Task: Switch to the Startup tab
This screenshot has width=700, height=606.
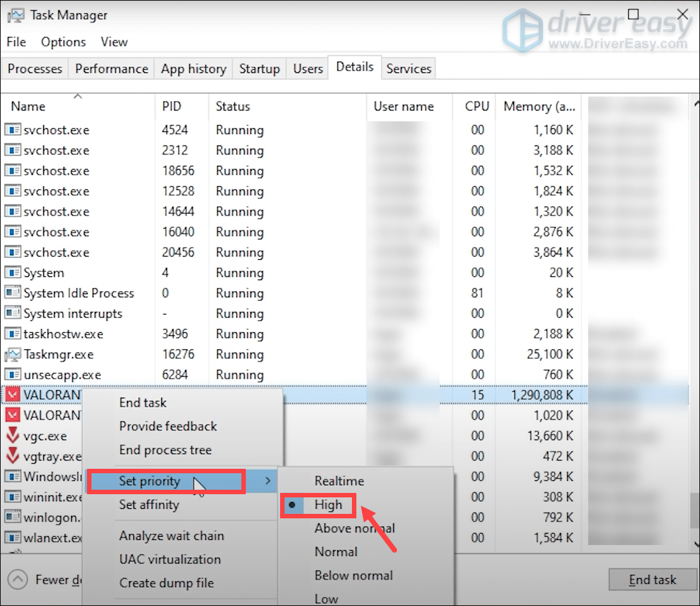Action: (259, 69)
